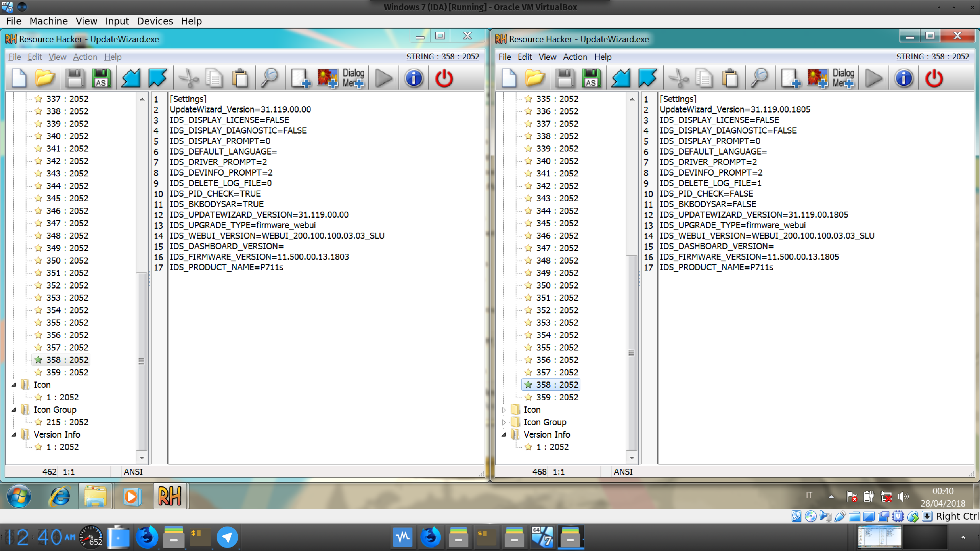This screenshot has height=551, width=980.
Task: Click Compile play icon in right Resource Hacker
Action: [x=874, y=78]
